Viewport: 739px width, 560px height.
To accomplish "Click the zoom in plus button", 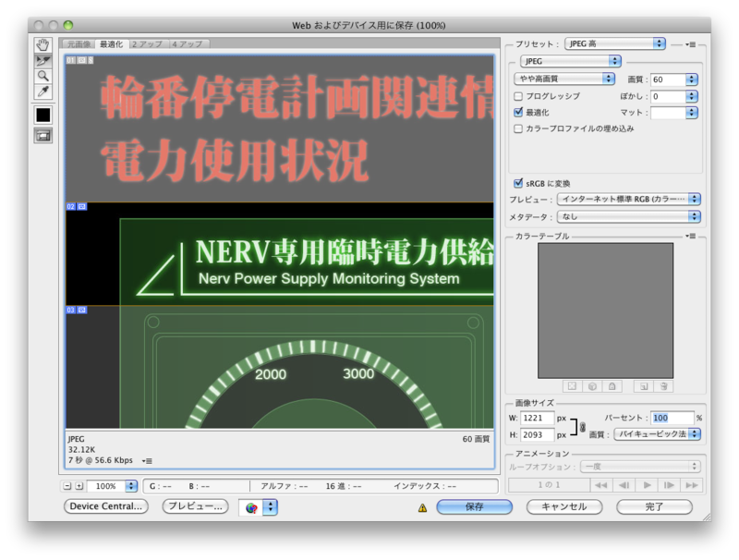I will 79,486.
